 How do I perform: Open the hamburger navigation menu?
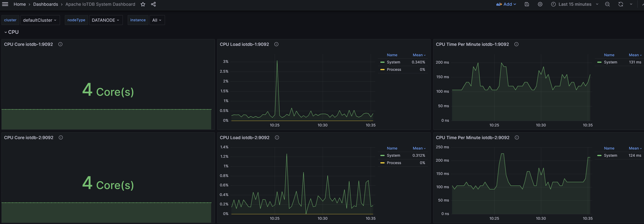[5, 4]
